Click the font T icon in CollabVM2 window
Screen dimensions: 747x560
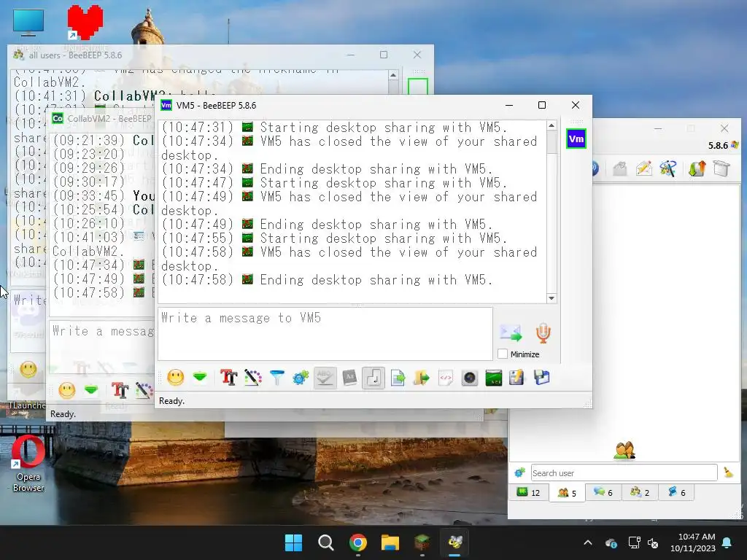click(120, 391)
